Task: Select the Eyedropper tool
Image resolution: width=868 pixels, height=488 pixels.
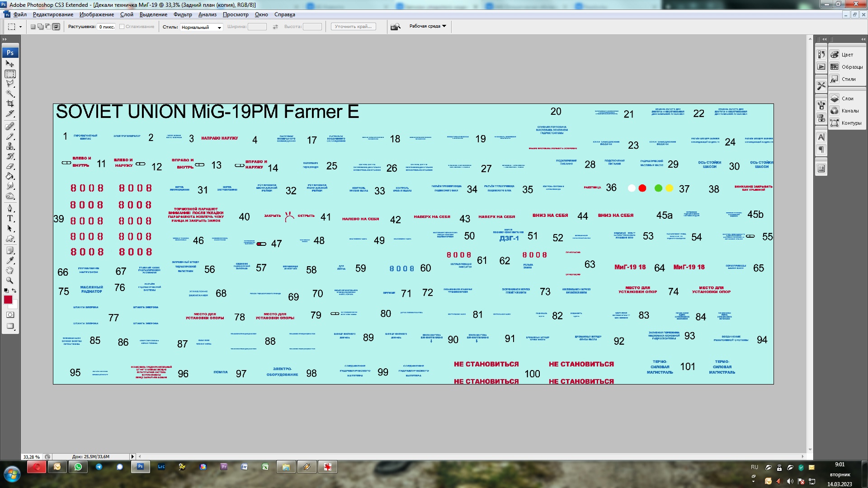Action: click(x=10, y=260)
